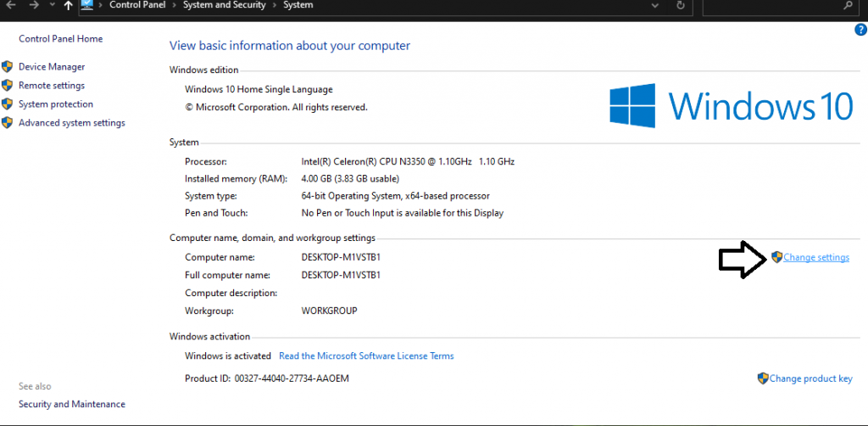Viewport: 868px width, 426px height.
Task: Click Change product key link
Action: (811, 379)
